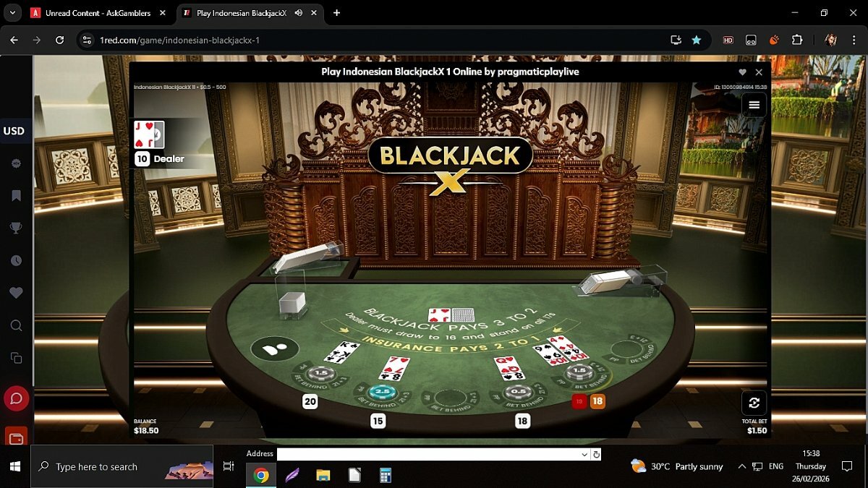Open the wallet icon in sidebar
This screenshot has height=488, width=868.
tap(16, 437)
